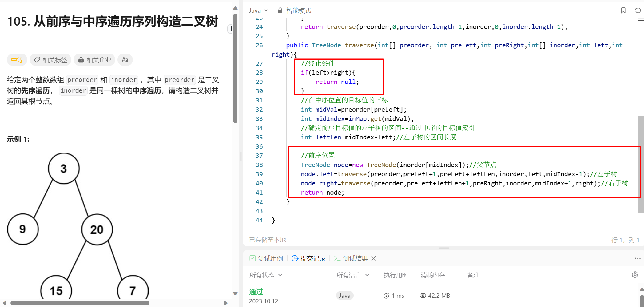Open 相关标签 related tags
This screenshot has width=644, height=307.
50,60
